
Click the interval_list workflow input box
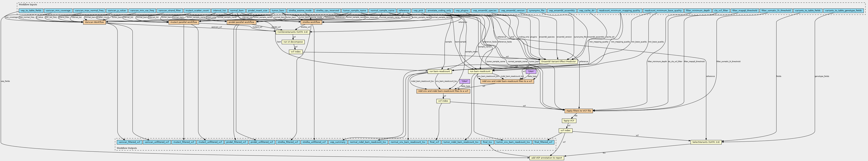click(220, 11)
